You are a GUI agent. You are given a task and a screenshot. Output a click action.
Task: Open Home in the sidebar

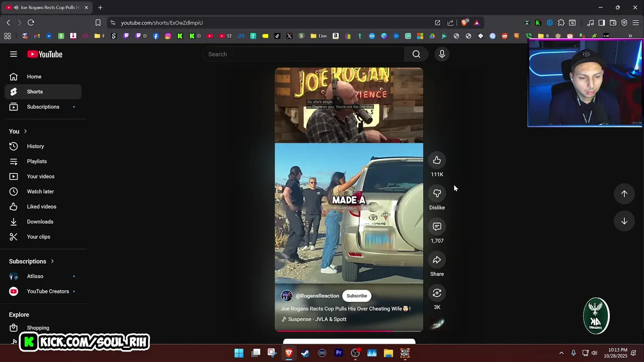pos(43,76)
